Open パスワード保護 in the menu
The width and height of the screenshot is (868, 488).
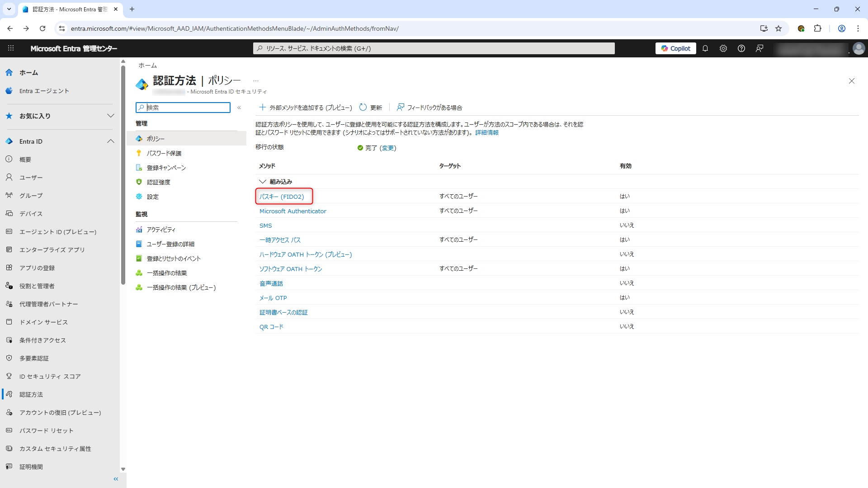tap(164, 153)
